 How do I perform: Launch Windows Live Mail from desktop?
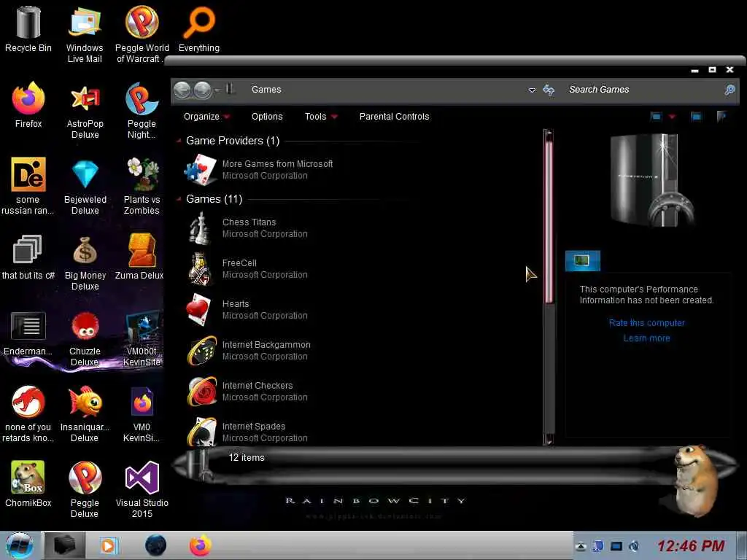point(85,23)
